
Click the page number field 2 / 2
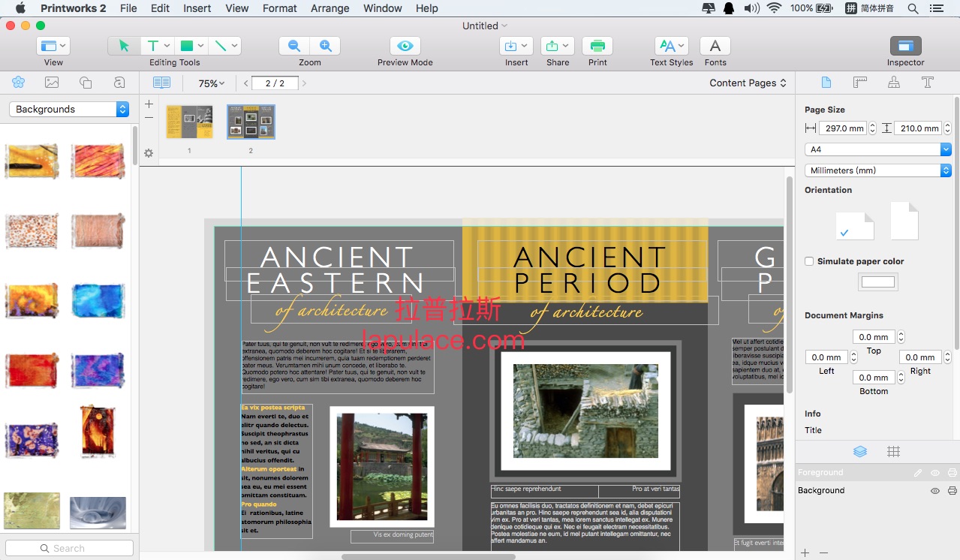pyautogui.click(x=275, y=83)
